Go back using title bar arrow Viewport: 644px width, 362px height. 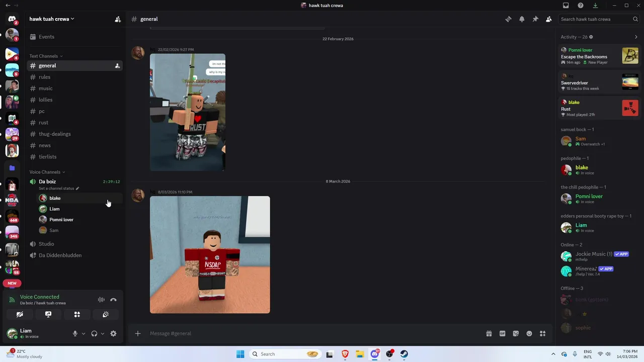[x=8, y=6]
